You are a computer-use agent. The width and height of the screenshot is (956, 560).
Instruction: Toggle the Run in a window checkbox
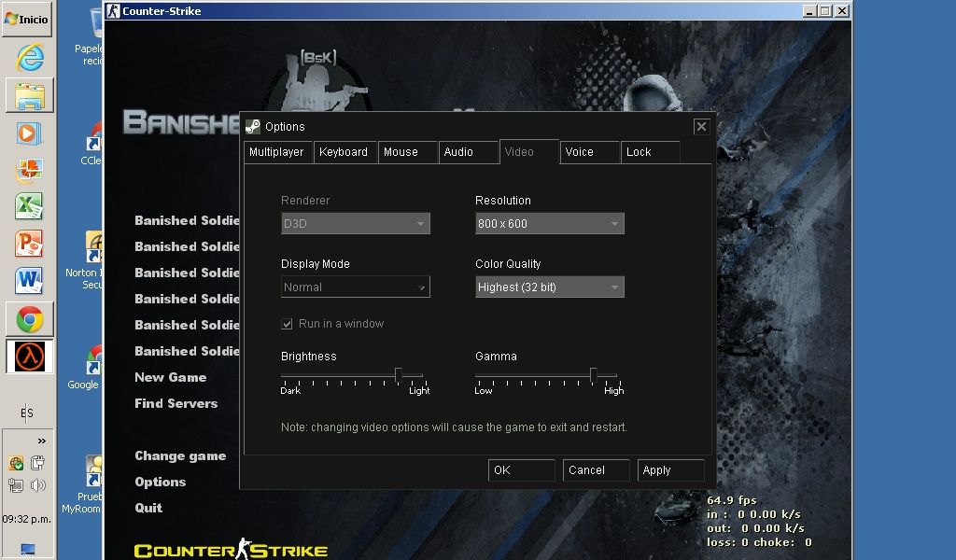pyautogui.click(x=288, y=324)
